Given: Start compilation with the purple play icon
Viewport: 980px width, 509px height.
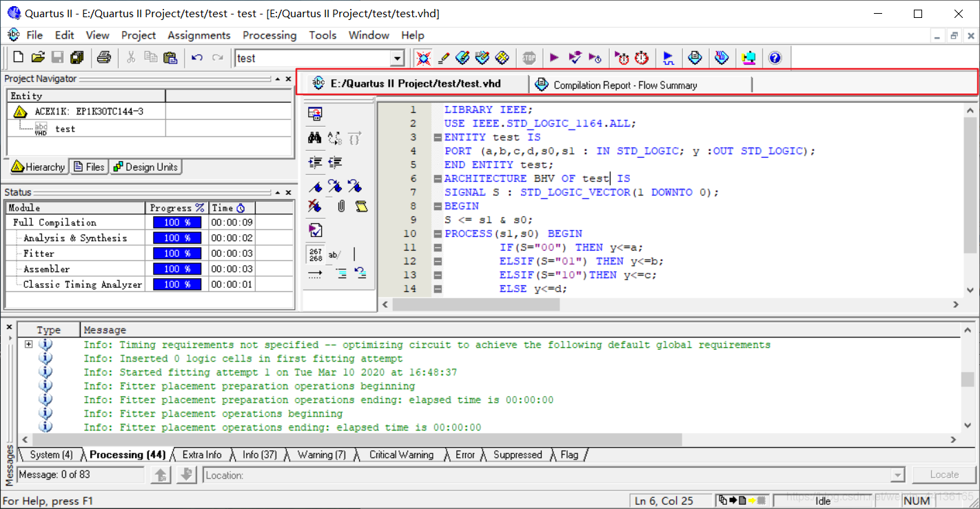Looking at the screenshot, I should coord(554,58).
